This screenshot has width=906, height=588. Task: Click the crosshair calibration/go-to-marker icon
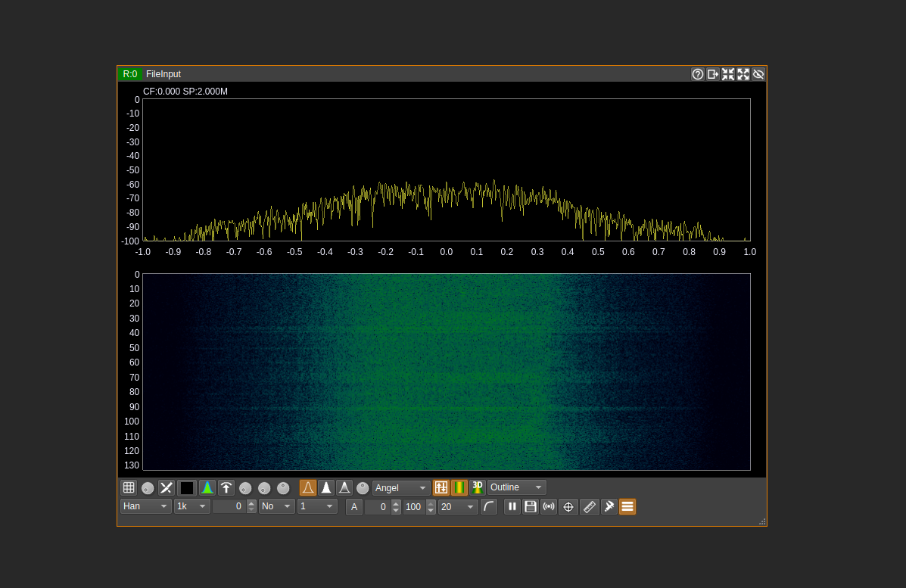[568, 506]
